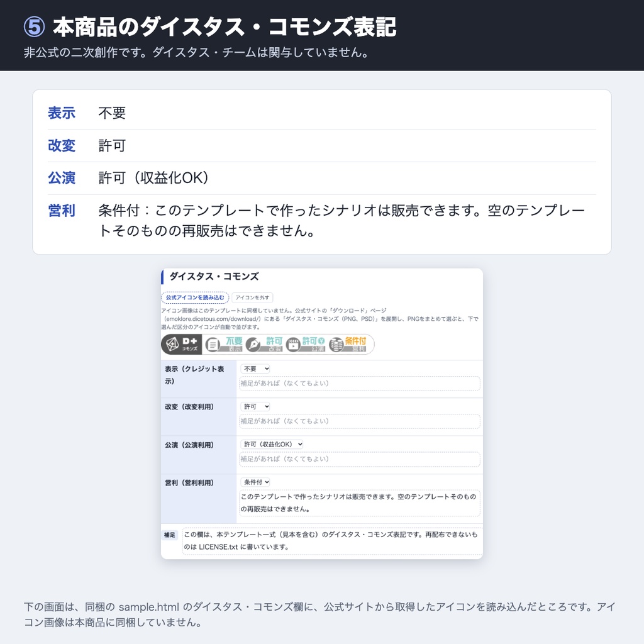
Task: Focus the 公演 supplementary note field
Action: pos(359,458)
